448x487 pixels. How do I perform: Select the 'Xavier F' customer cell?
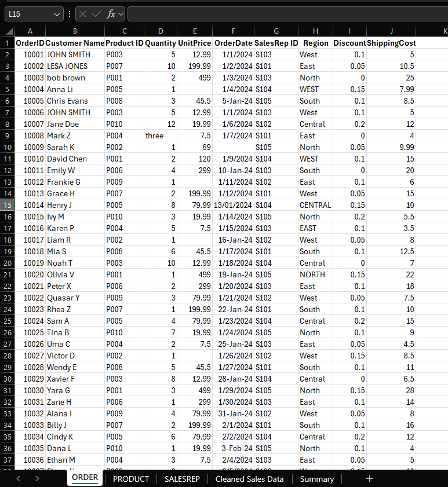(75, 379)
